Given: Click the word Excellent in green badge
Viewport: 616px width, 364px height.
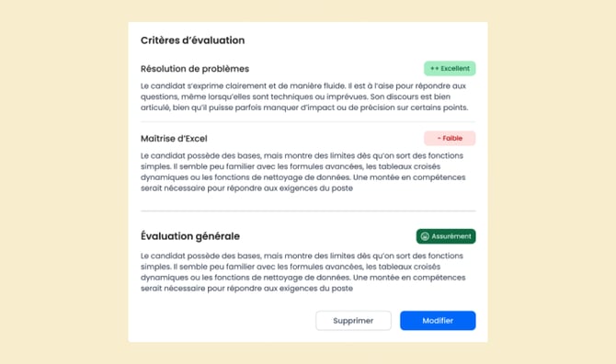Looking at the screenshot, I should pyautogui.click(x=455, y=68).
